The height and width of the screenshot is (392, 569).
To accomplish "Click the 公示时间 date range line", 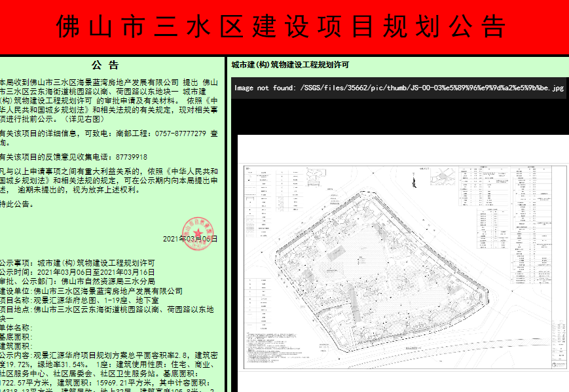I will click(77, 272).
